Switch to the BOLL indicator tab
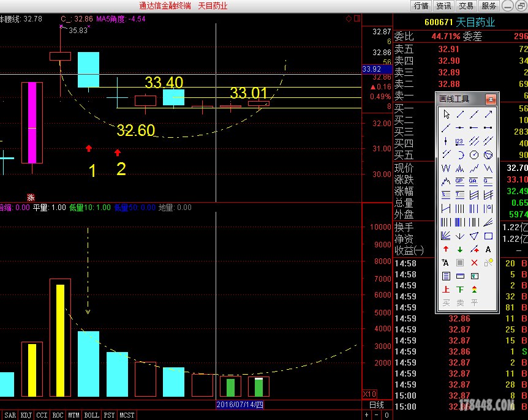This screenshot has height=420, width=528. [x=91, y=415]
